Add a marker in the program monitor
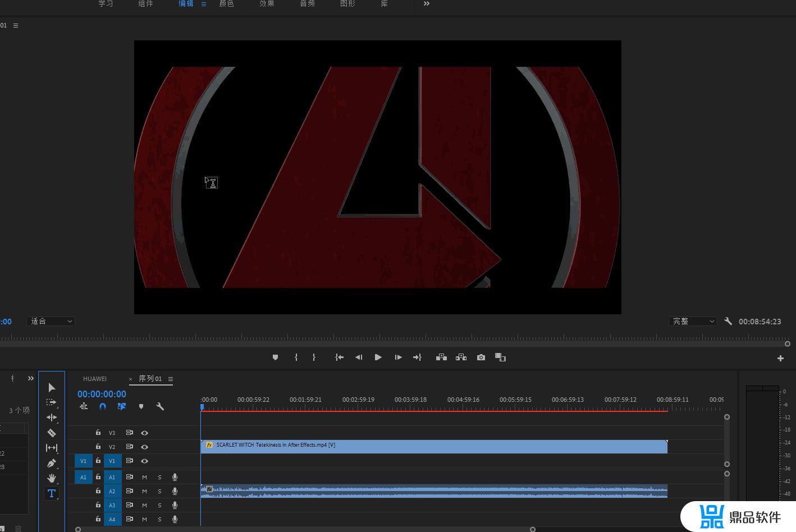 pos(275,357)
